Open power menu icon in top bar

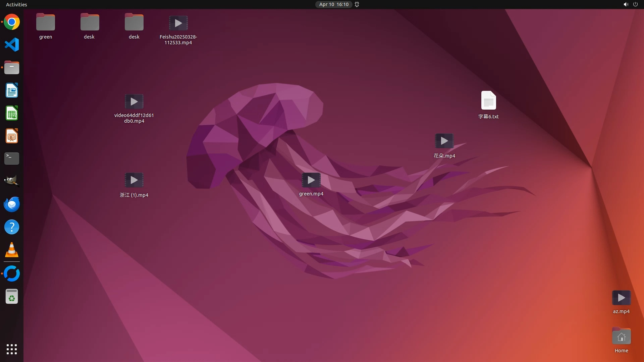tap(635, 4)
